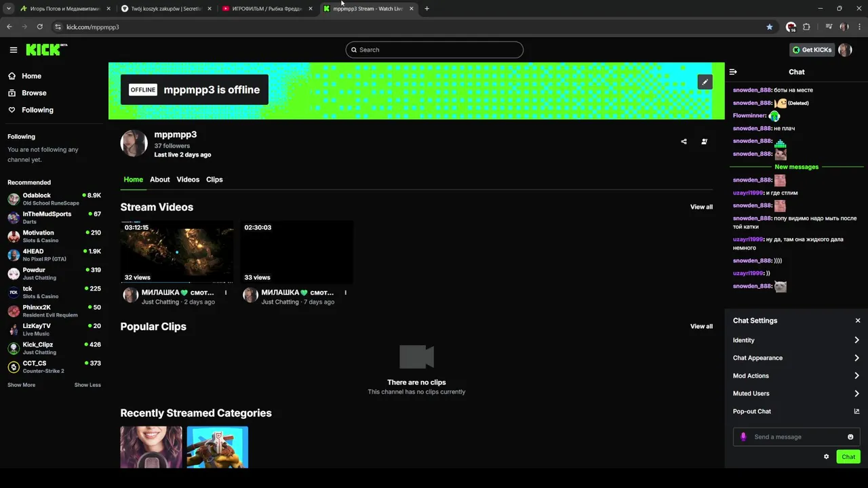Open browser extensions puzzle icon
The width and height of the screenshot is (868, 488).
tap(806, 26)
